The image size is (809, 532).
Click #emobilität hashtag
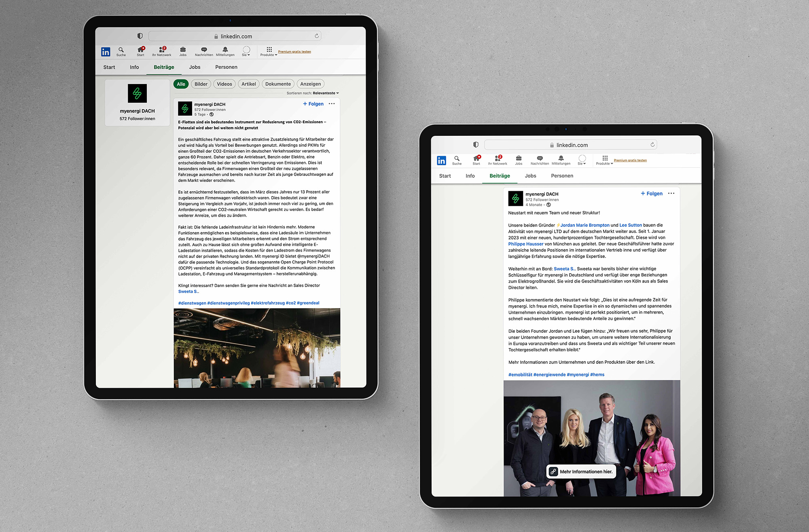point(520,375)
